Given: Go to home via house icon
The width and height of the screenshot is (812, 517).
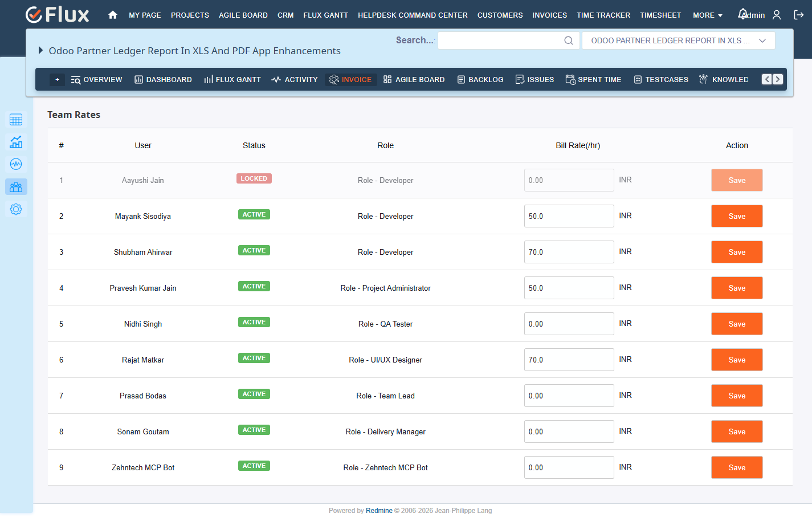Looking at the screenshot, I should pyautogui.click(x=113, y=15).
